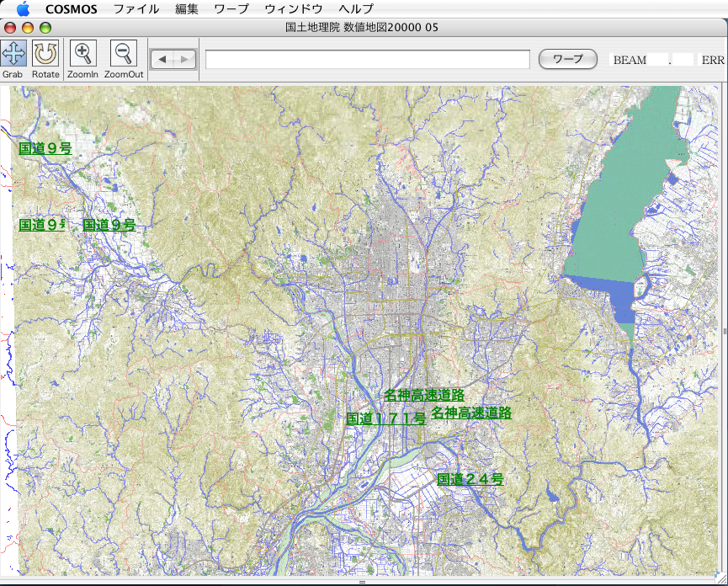Zoom the window with the green button
728x586 pixels.
pyautogui.click(x=45, y=28)
